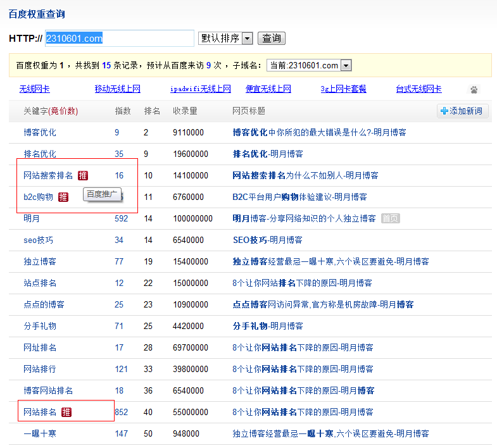
Task: Click 收录量 value 100000000
Action: click(192, 218)
